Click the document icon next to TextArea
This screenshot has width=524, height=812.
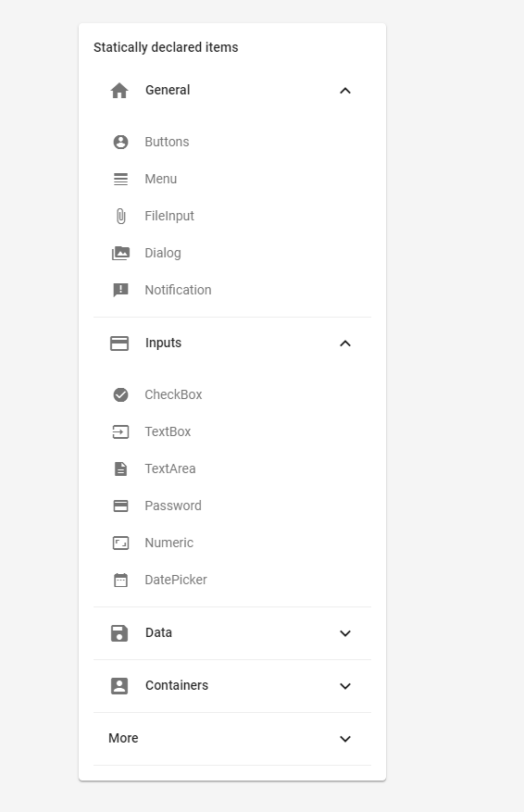coord(120,468)
